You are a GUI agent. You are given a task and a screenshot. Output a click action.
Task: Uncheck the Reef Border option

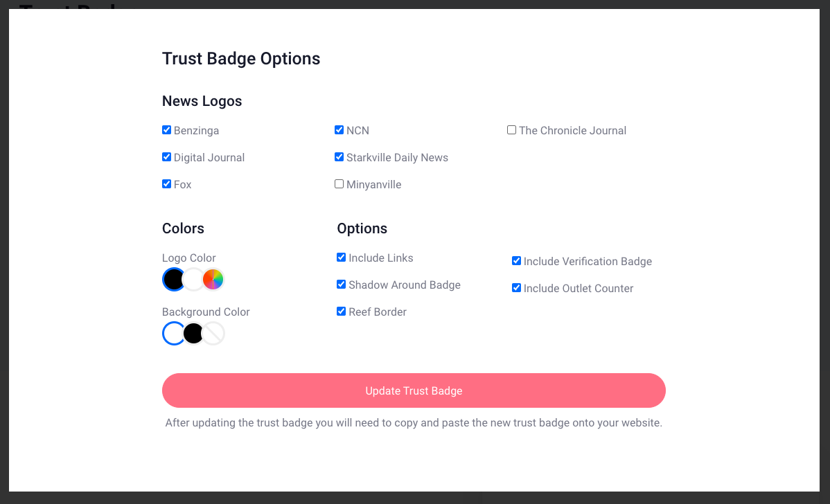click(342, 312)
